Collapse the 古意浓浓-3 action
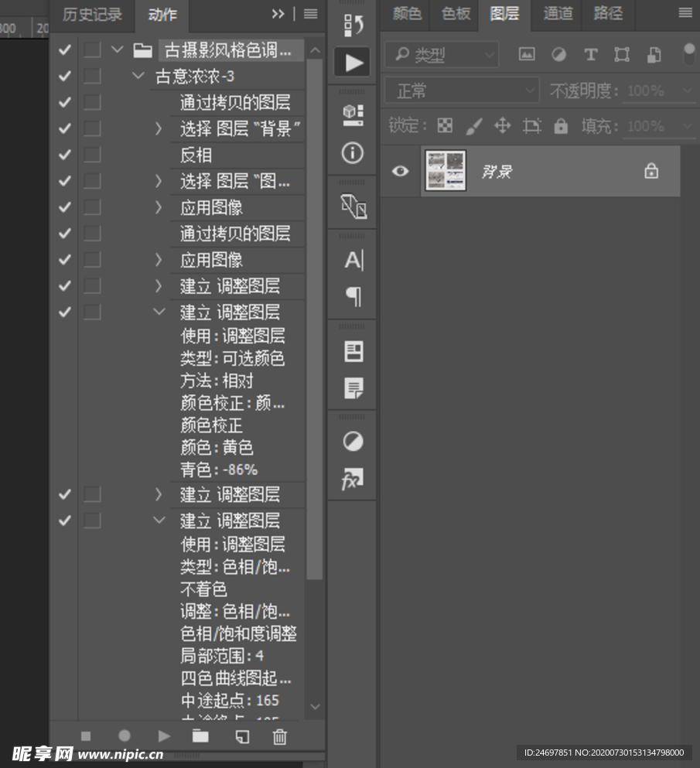700x768 pixels. [x=138, y=76]
